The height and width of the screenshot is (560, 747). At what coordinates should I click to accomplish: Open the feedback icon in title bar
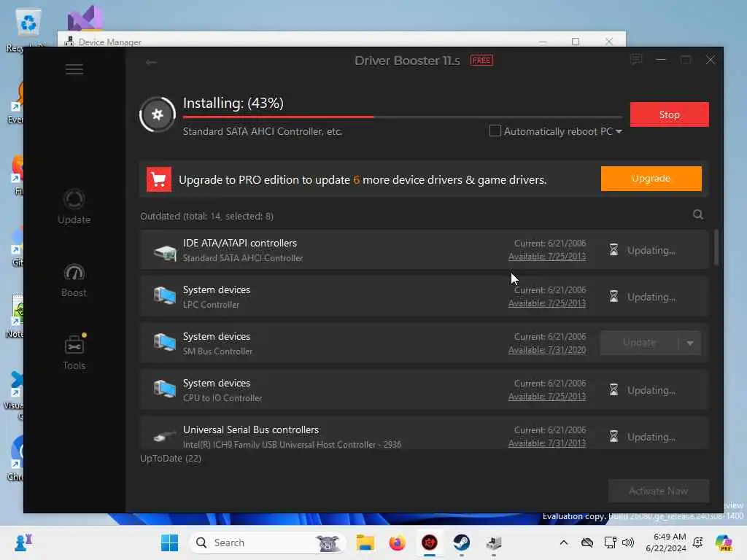(x=635, y=60)
